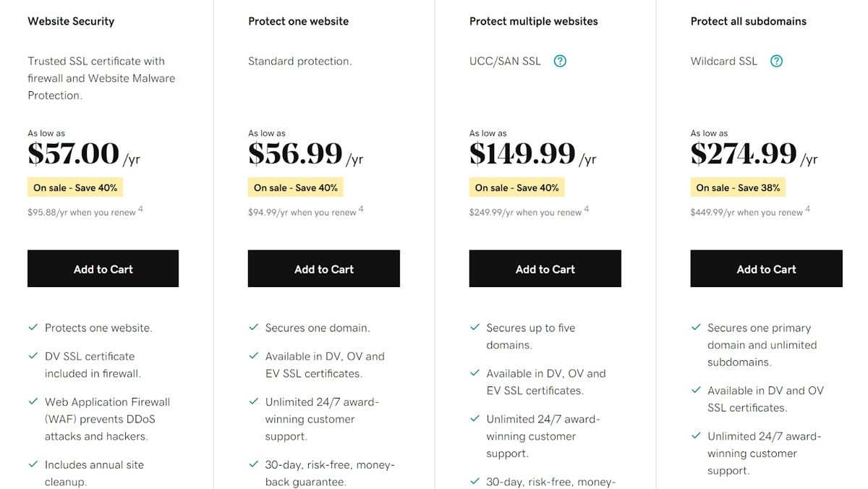Add the Wildcard SSL plan to cart
Screen dimensions: 868x489
pyautogui.click(x=766, y=268)
